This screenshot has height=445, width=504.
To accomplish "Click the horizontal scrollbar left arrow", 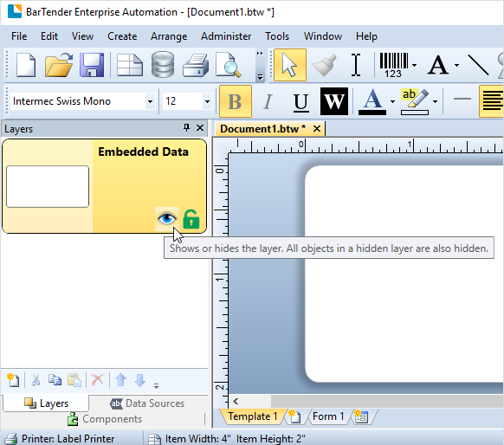I will [x=236, y=402].
